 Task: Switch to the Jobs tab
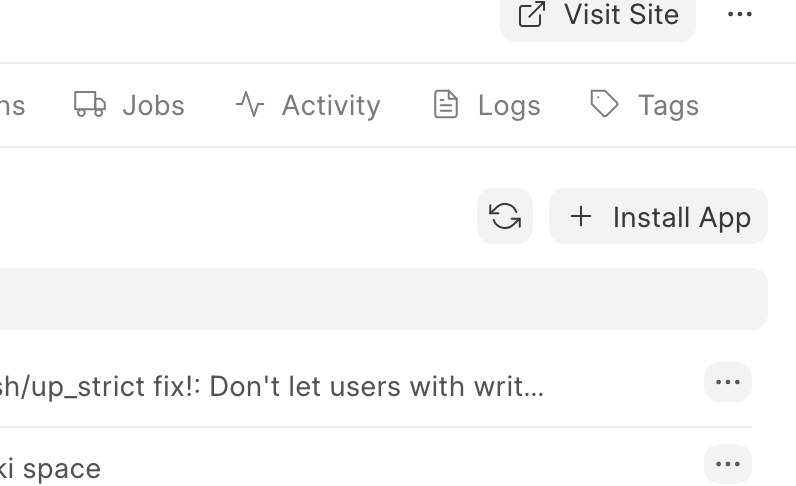tap(152, 105)
